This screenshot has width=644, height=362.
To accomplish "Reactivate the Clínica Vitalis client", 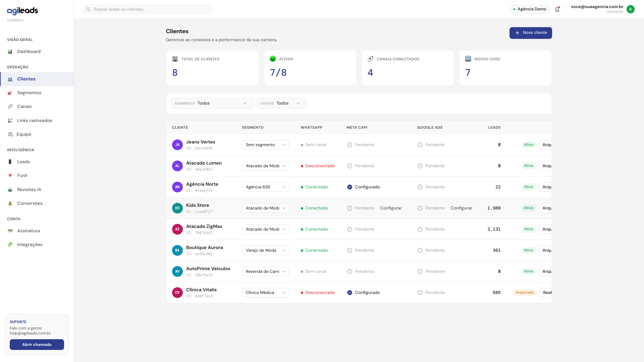I will click(546, 293).
